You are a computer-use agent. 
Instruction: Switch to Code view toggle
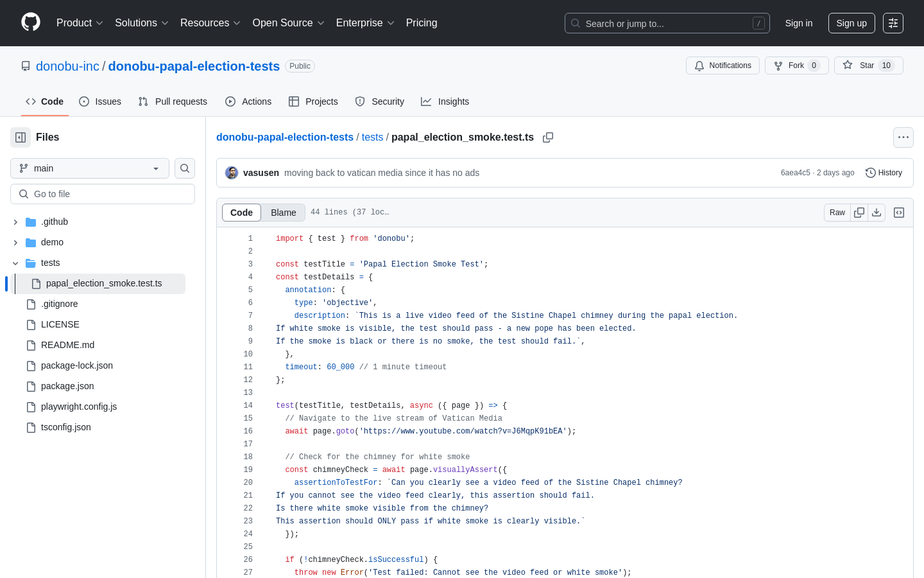[x=242, y=213]
